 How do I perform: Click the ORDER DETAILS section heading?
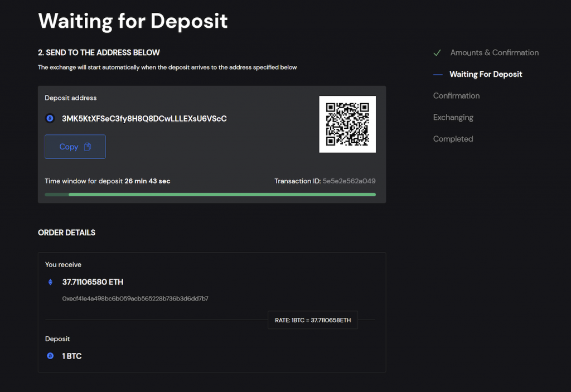click(67, 233)
